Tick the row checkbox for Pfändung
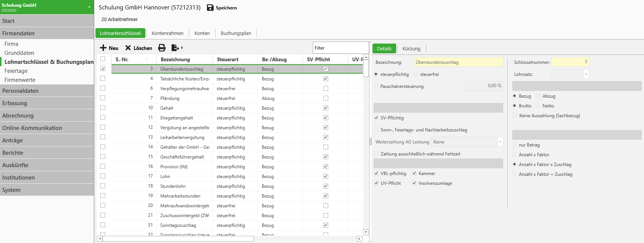 point(103,98)
